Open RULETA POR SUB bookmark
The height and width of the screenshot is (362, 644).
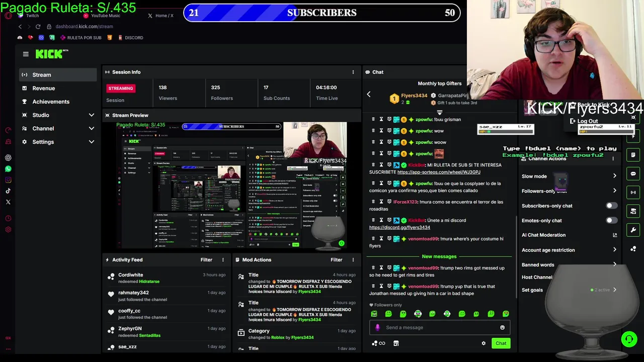pos(80,38)
